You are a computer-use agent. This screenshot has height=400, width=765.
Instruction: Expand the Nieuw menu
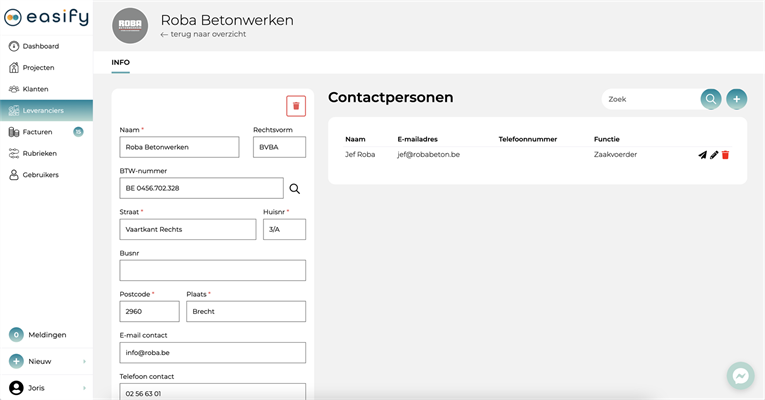(x=46, y=361)
